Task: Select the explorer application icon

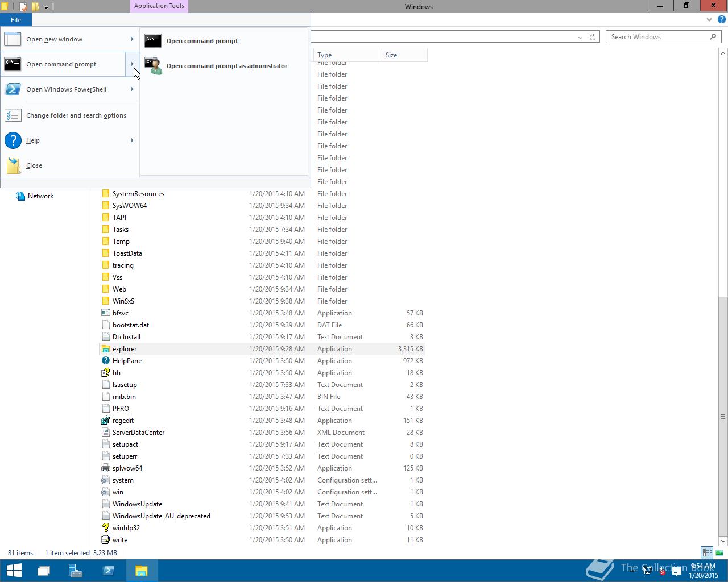Action: [x=105, y=349]
